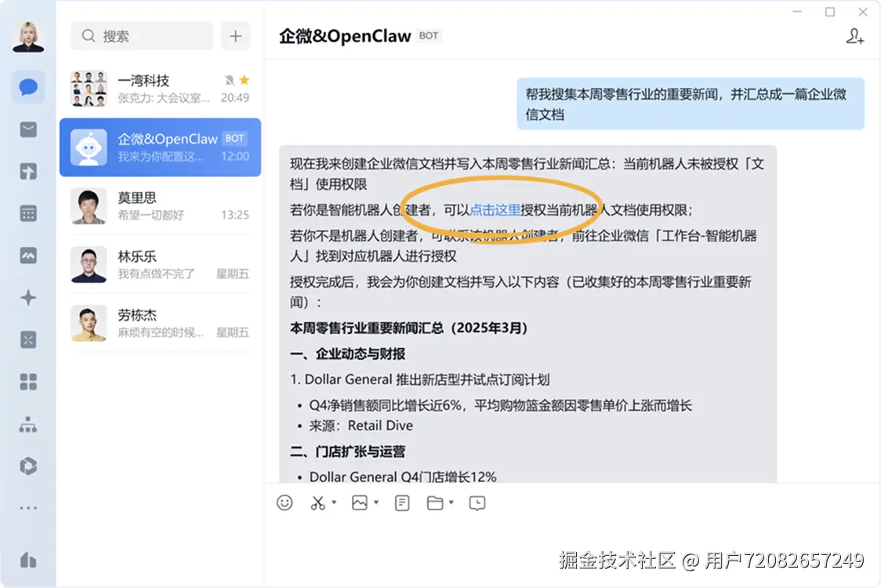Image resolution: width=881 pixels, height=588 pixels.
Task: Click the 企微&OpenClaw chat title
Action: point(345,36)
